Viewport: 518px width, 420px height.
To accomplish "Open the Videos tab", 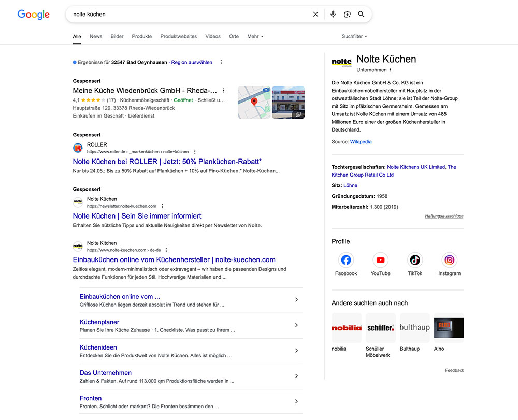I will 213,36.
